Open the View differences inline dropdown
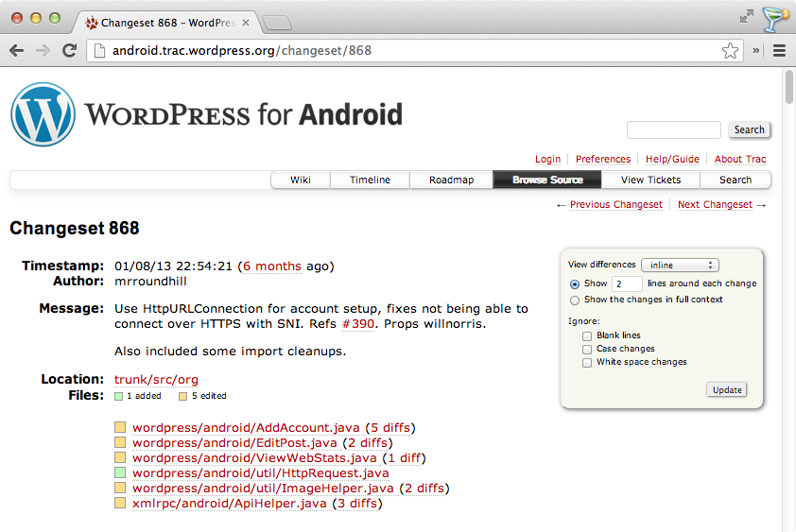This screenshot has height=532, width=796. [681, 266]
